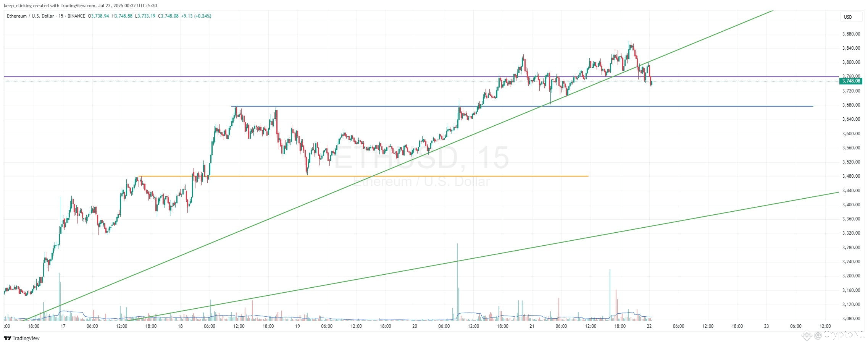The width and height of the screenshot is (868, 345).
Task: Click the TradingView logo at bottom left
Action: point(22,338)
